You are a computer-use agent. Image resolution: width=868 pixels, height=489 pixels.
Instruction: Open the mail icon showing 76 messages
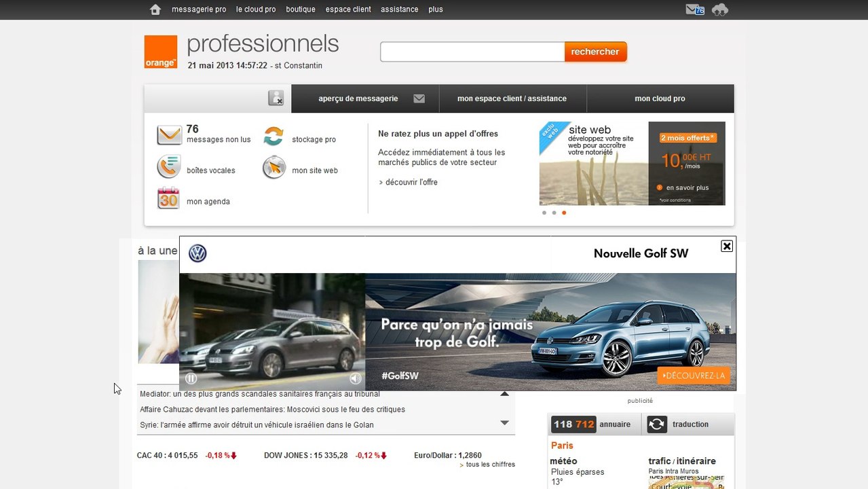695,10
